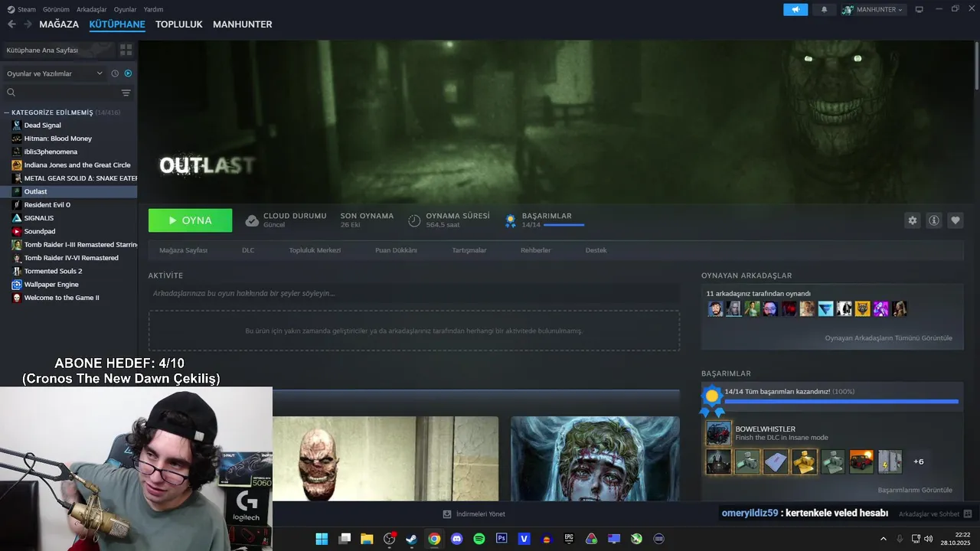Click the Tartışmalar link
The image size is (980, 551).
(469, 250)
